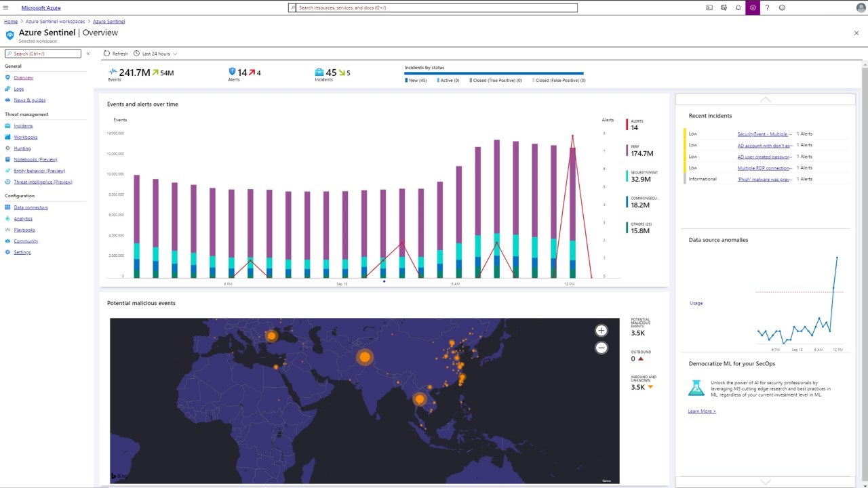Show the notifications bell panel
Viewport: 868px width, 488px height.
point(738,7)
